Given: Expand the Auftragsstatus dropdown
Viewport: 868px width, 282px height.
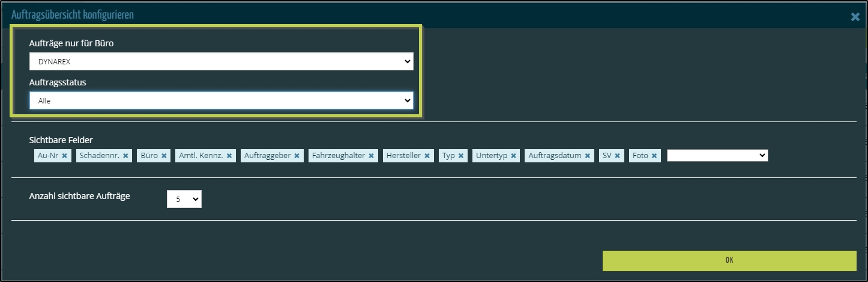Looking at the screenshot, I should 221,101.
